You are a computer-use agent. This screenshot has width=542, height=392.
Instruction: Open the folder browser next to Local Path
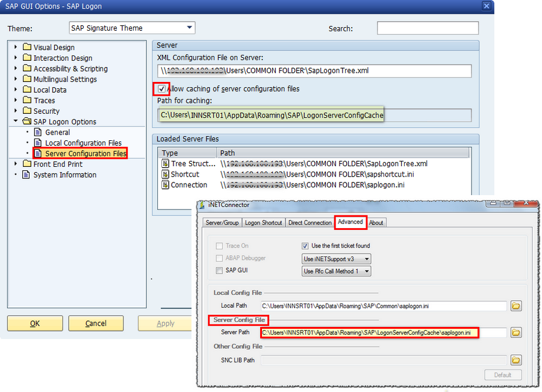[516, 306]
